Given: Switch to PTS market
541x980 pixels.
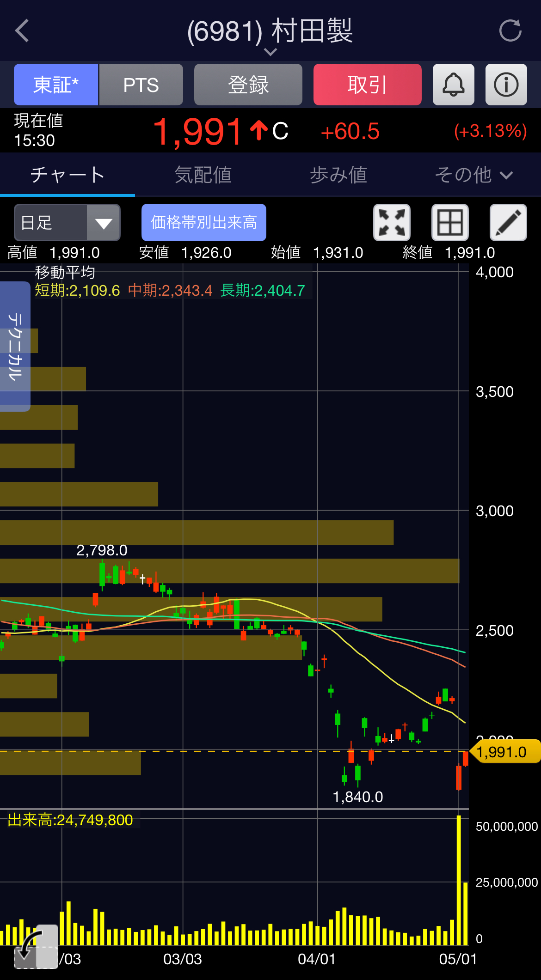Looking at the screenshot, I should coord(141,85).
